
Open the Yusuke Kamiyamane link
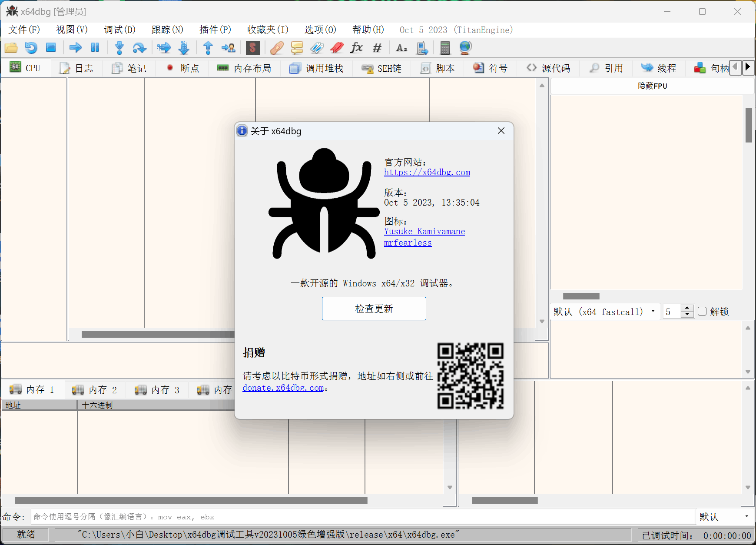coord(424,231)
